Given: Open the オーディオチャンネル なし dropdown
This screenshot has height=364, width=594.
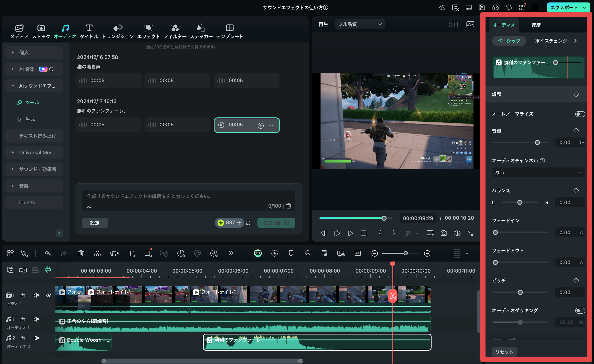Looking at the screenshot, I should [x=538, y=172].
